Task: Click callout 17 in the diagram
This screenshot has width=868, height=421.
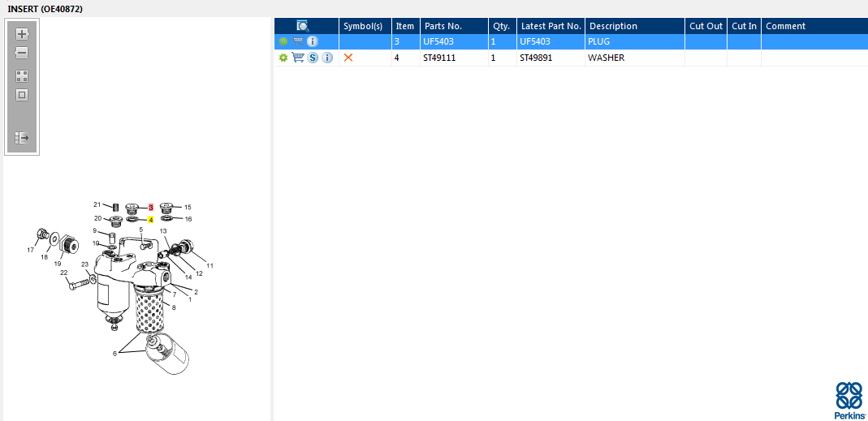Action: (30, 250)
